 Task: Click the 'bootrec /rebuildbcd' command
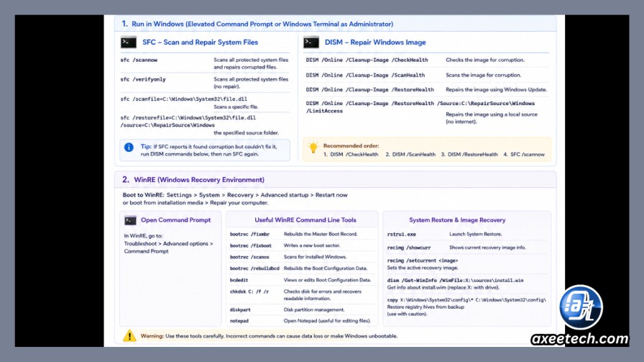(x=254, y=268)
